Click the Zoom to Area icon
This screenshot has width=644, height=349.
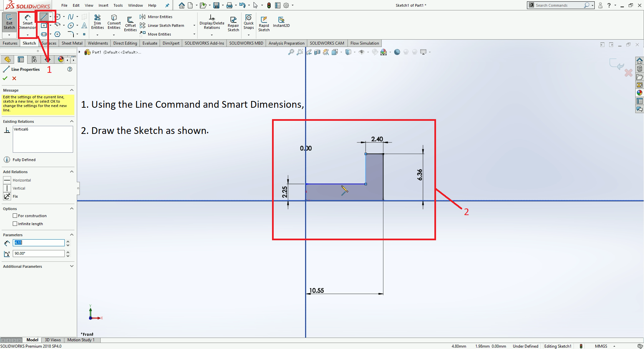[x=300, y=52]
